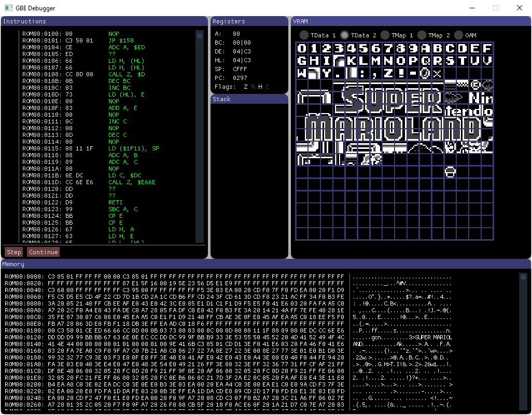Image resolution: width=532 pixels, height=415 pixels.
Task: Click the Memory panel scrollbar thumb
Action: [x=523, y=277]
